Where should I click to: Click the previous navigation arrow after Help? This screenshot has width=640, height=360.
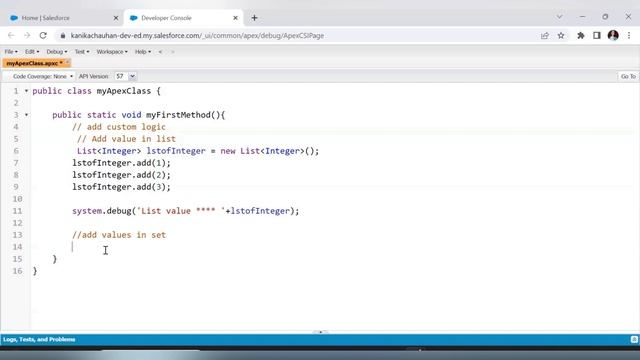tap(160, 52)
